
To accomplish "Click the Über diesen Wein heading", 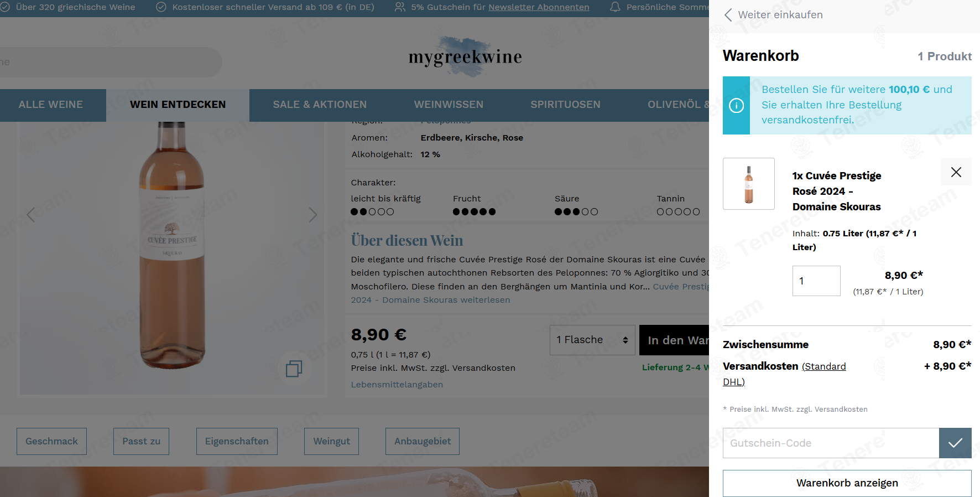I will (407, 241).
